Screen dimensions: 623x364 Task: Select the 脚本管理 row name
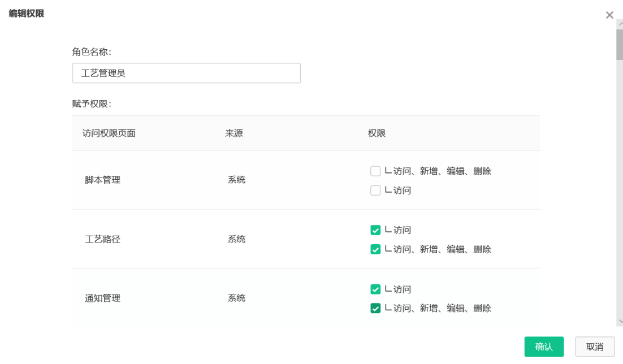click(x=102, y=180)
